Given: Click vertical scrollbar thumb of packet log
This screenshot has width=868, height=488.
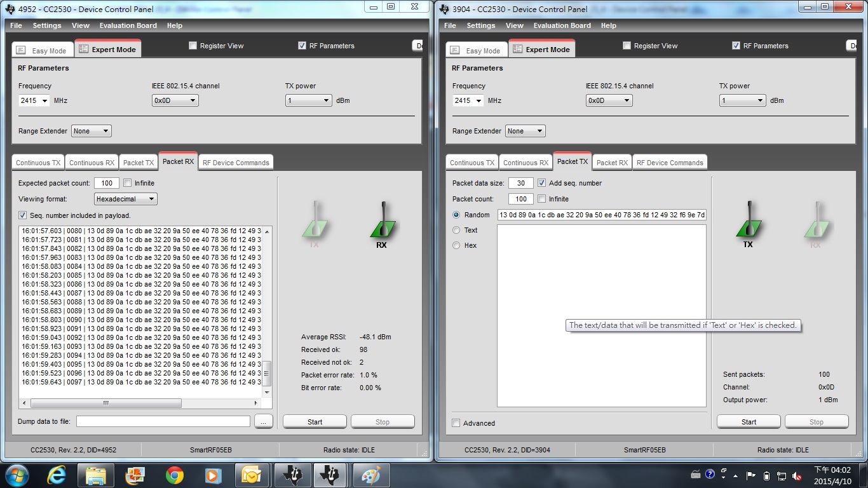Looking at the screenshot, I should pos(267,374).
